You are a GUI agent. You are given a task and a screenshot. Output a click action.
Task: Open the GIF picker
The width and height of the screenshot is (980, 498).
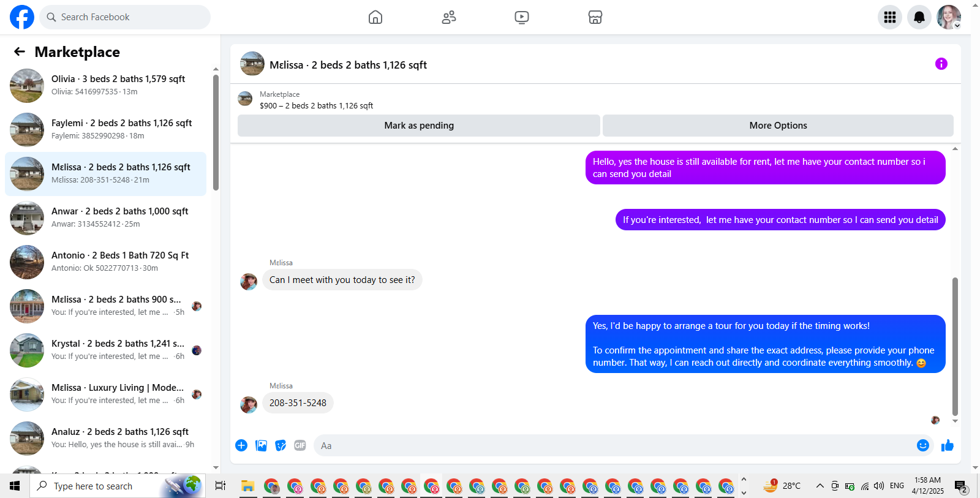pos(300,445)
